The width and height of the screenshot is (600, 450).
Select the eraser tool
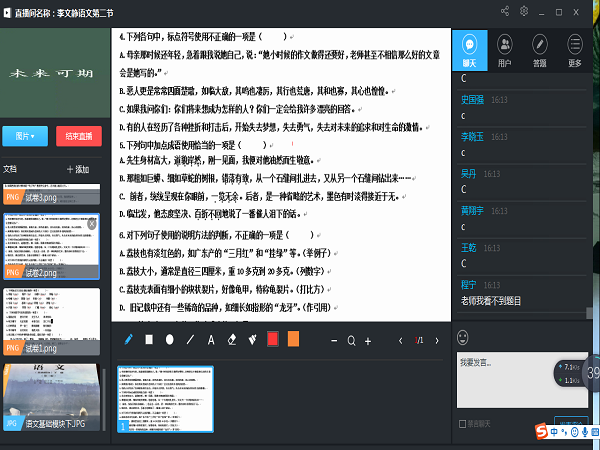point(231,340)
